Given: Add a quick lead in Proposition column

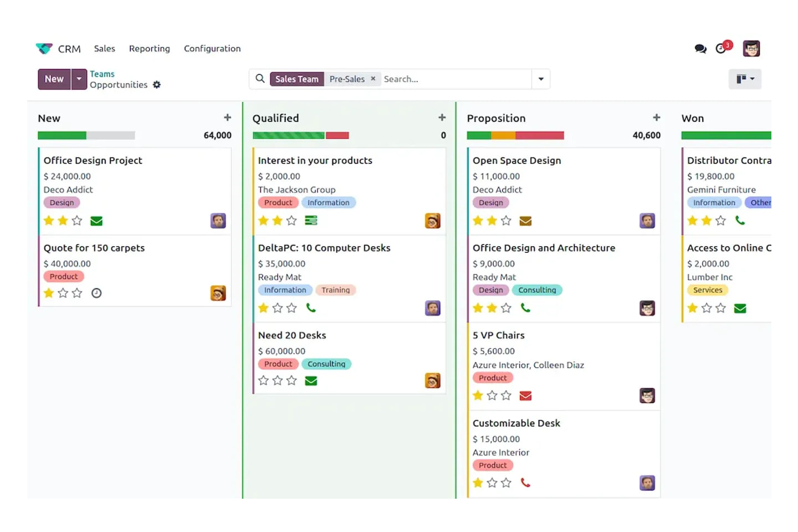Looking at the screenshot, I should tap(656, 117).
